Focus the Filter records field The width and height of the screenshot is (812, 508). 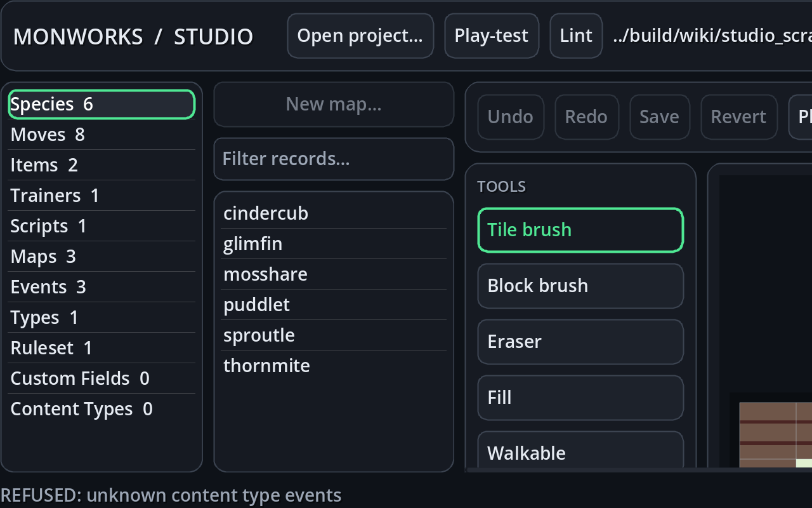(x=334, y=159)
